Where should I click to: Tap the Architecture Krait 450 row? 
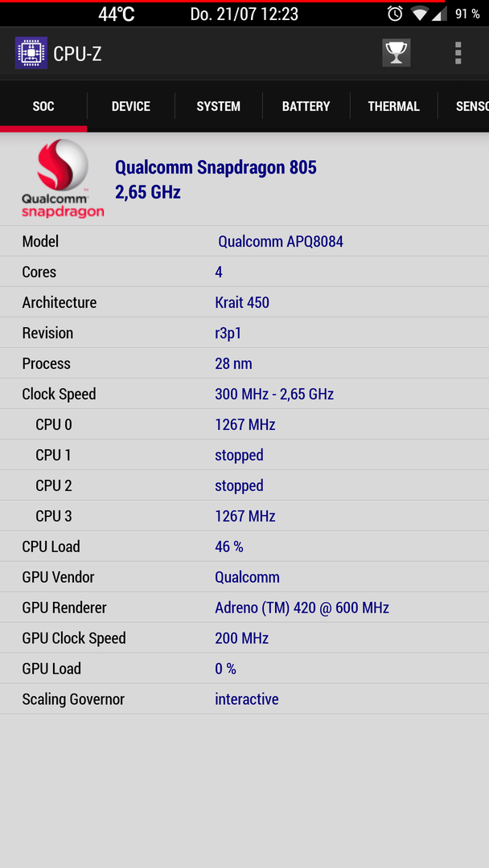244,302
